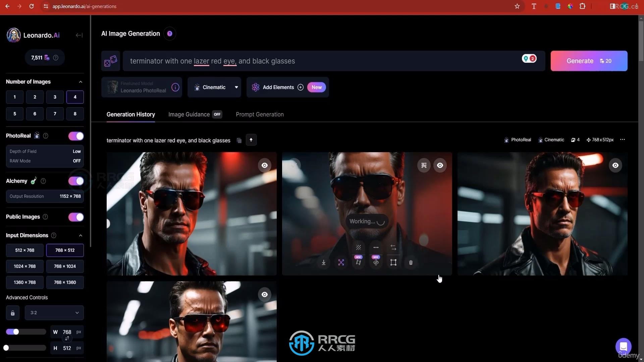644x362 pixels.
Task: Select 1 as the number of images
Action: point(15,97)
